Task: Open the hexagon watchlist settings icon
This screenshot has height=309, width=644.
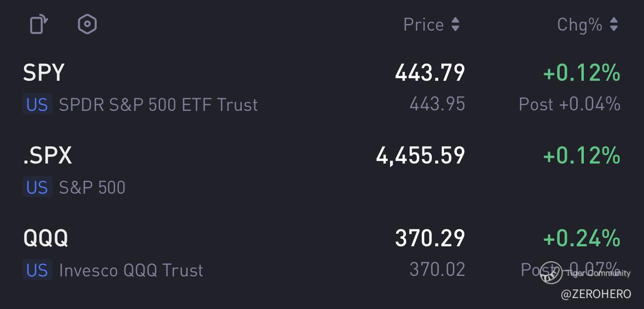Action: (87, 25)
